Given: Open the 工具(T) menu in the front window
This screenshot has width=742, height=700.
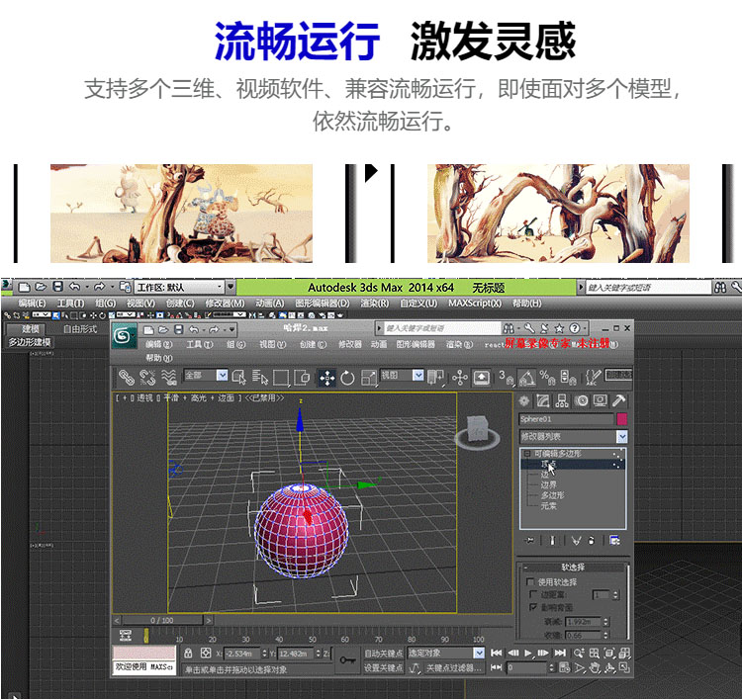Looking at the screenshot, I should click(x=199, y=344).
